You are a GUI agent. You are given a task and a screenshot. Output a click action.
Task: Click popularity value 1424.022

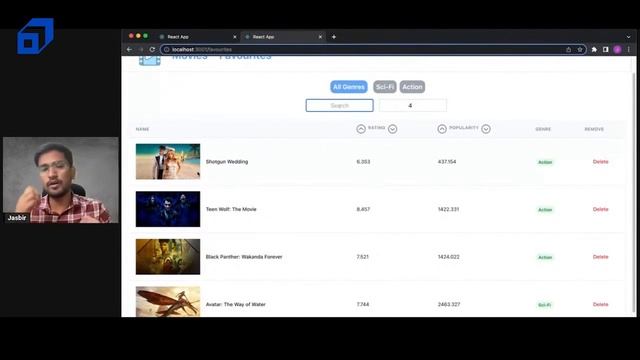click(x=449, y=257)
